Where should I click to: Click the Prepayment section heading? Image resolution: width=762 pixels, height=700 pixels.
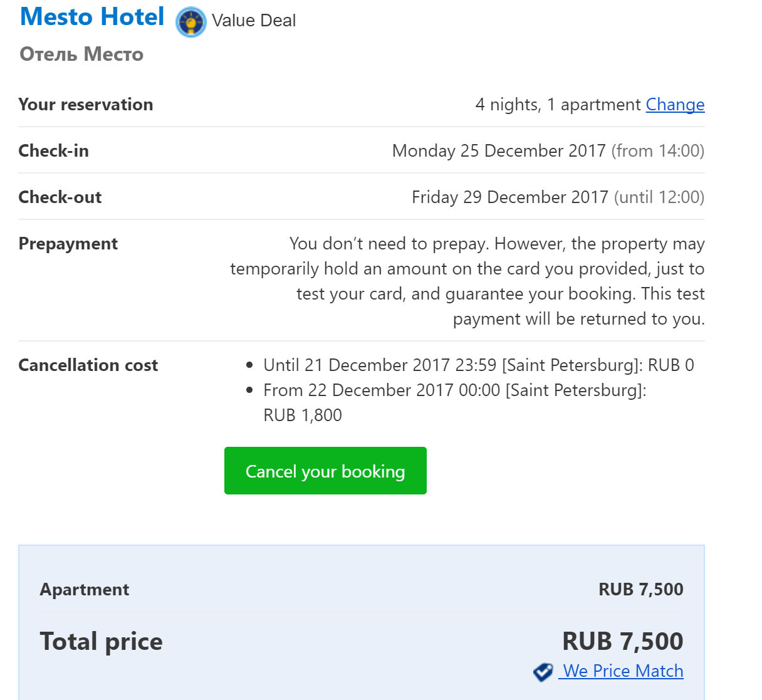(68, 244)
